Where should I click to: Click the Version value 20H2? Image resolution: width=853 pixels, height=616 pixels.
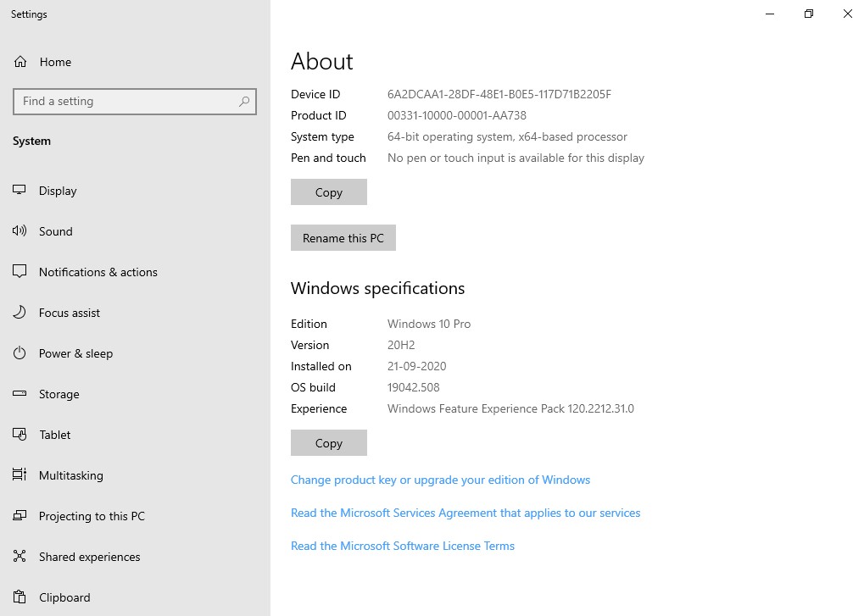click(x=401, y=345)
